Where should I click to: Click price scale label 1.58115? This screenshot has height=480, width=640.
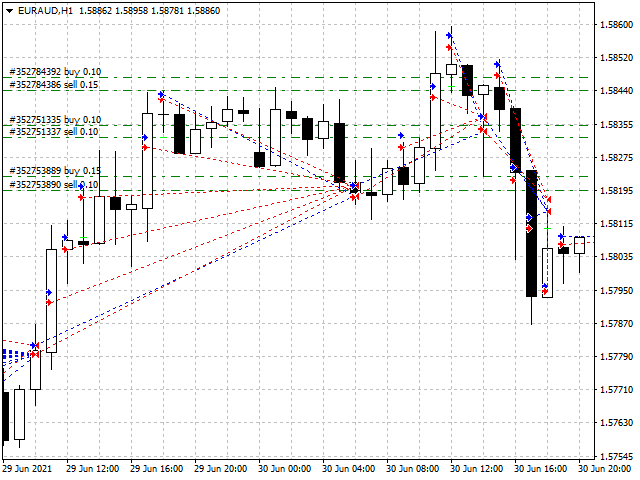coord(616,224)
